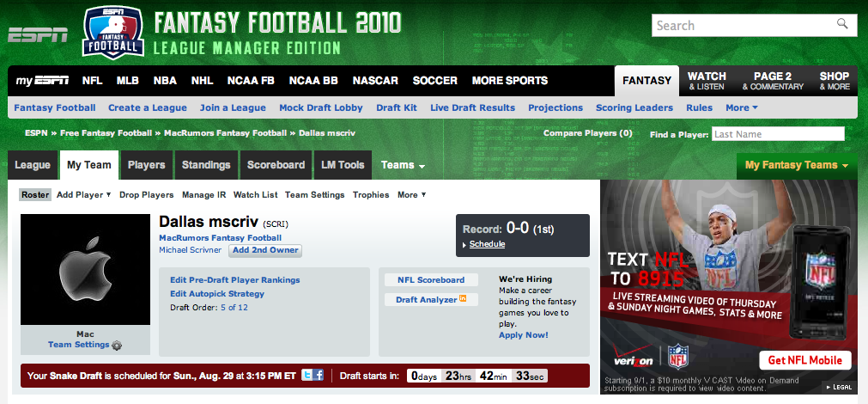Screen dimensions: 868x404
Task: Click the NFL Scoreboard button
Action: (431, 280)
